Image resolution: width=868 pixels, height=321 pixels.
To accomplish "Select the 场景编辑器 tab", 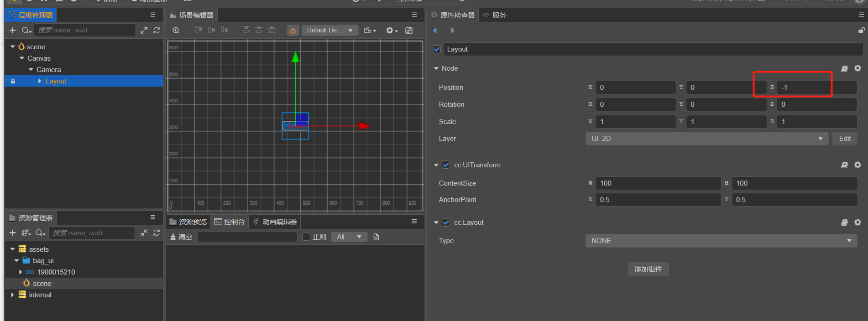I will coord(192,15).
